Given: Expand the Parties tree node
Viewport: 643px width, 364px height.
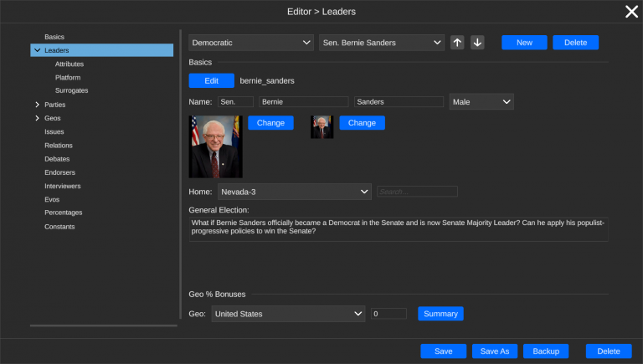Looking at the screenshot, I should [x=37, y=105].
